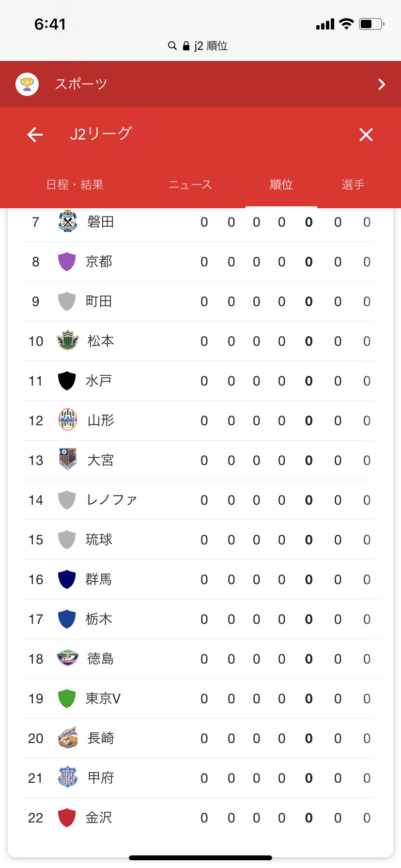The width and height of the screenshot is (401, 868).
Task: Tap the trophy sports icon
Action: pyautogui.click(x=27, y=84)
